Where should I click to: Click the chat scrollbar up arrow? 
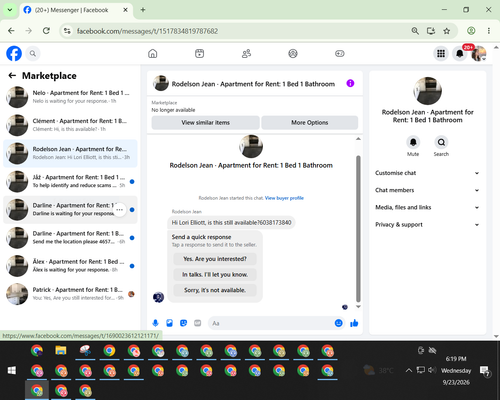pos(358,139)
